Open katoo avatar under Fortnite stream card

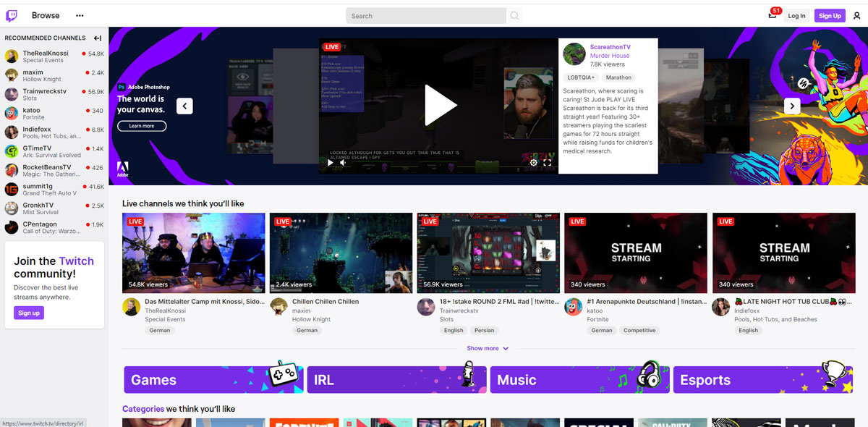click(573, 306)
